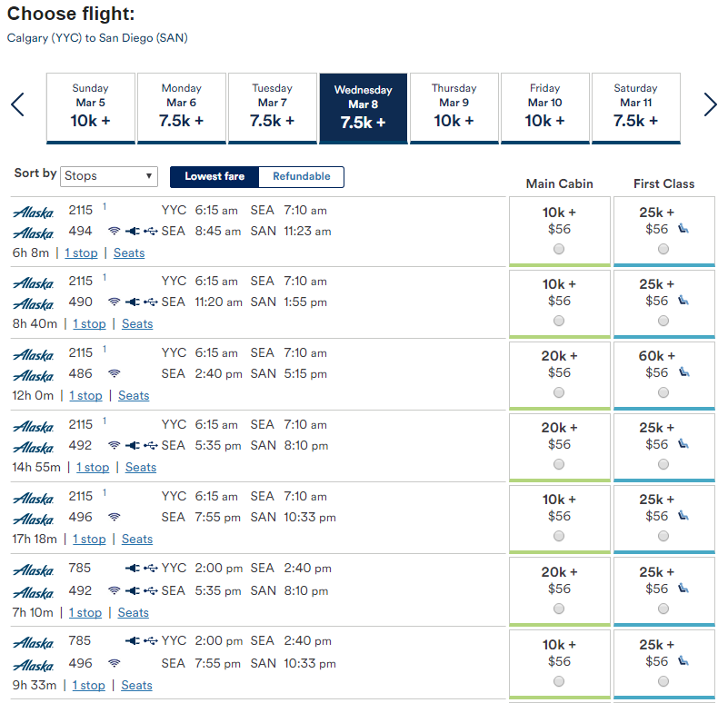This screenshot has width=728, height=703.
Task: Click the Wi-Fi icon for flight 486
Action: pyautogui.click(x=115, y=373)
